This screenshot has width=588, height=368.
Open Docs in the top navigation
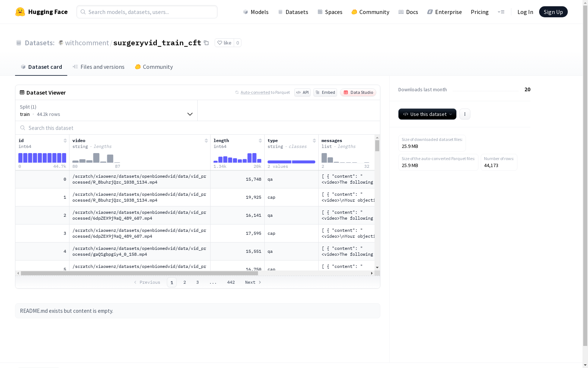[408, 12]
